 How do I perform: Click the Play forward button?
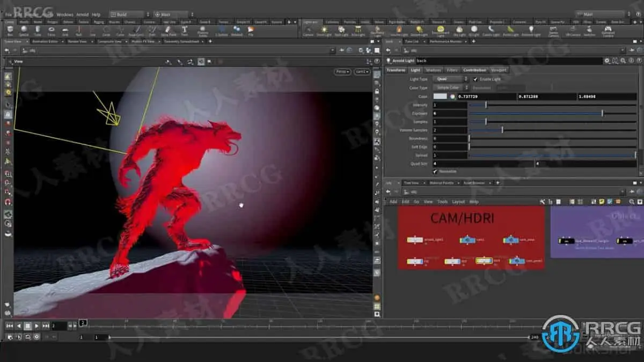pos(36,326)
